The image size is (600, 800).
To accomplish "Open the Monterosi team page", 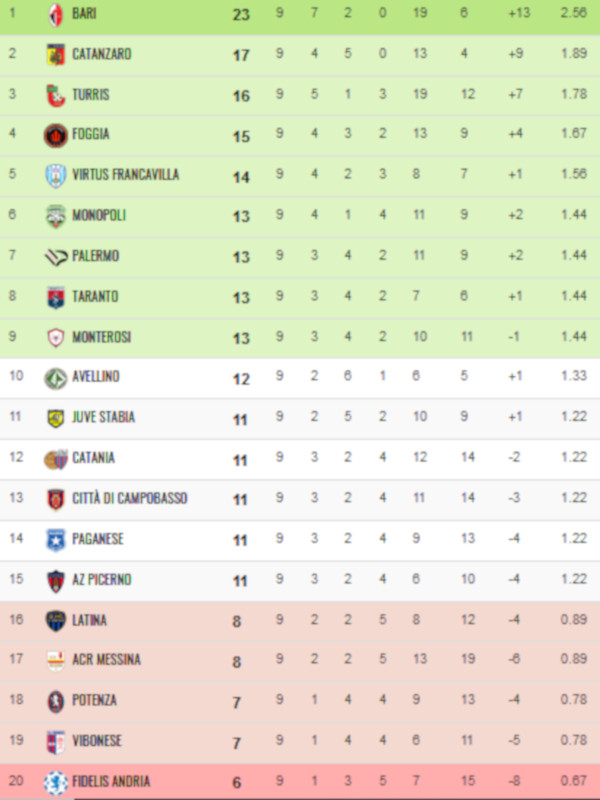I will 101,337.
